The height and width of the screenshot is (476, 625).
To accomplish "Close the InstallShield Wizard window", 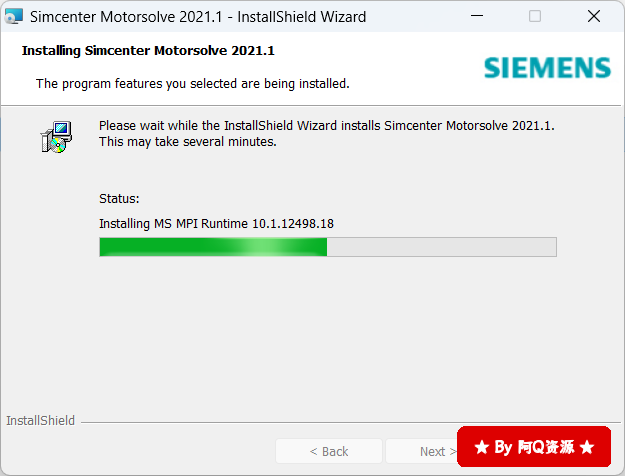I will click(594, 16).
